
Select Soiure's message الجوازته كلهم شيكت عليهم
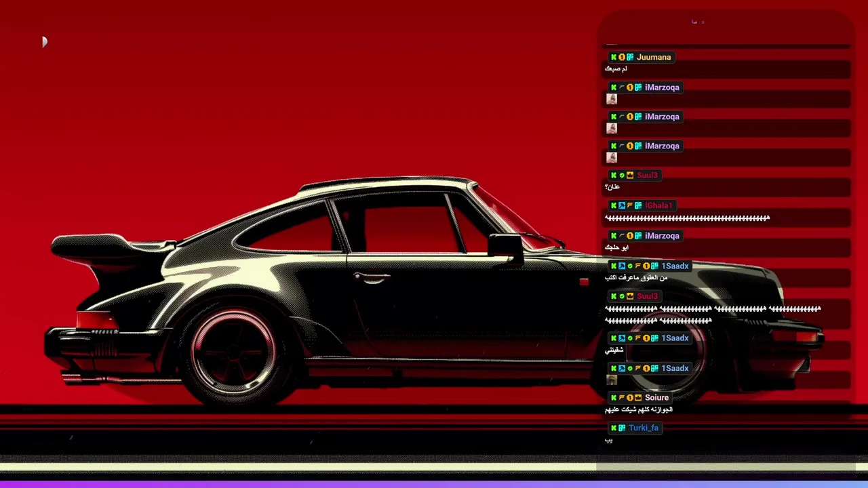point(639,410)
